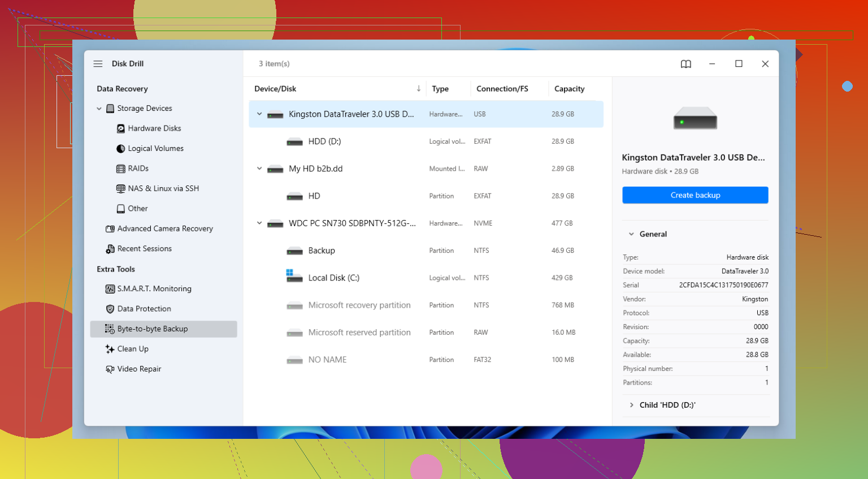Image resolution: width=868 pixels, height=479 pixels.
Task: Click the HDD (D:) volume icon
Action: (294, 142)
